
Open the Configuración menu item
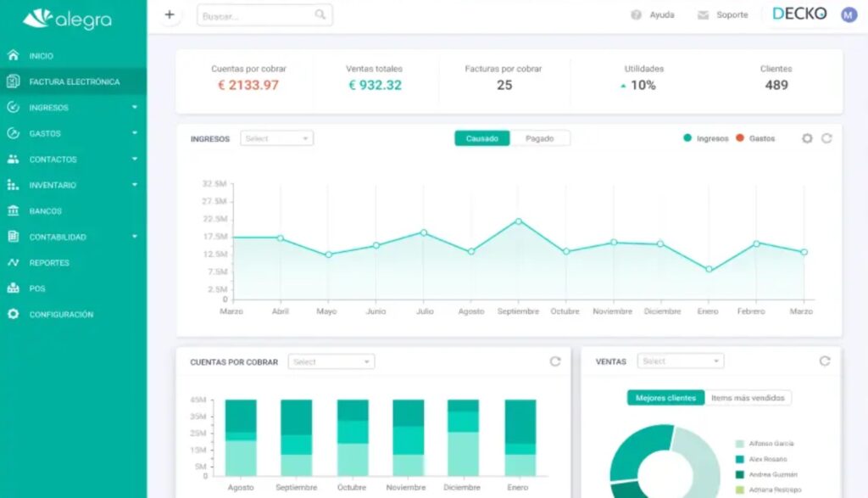point(73,314)
